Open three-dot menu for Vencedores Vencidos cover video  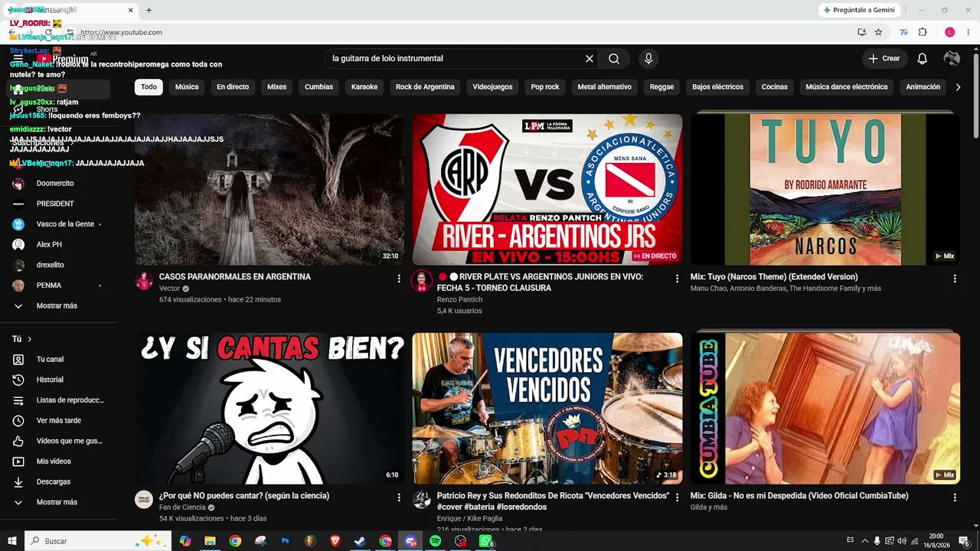677,497
